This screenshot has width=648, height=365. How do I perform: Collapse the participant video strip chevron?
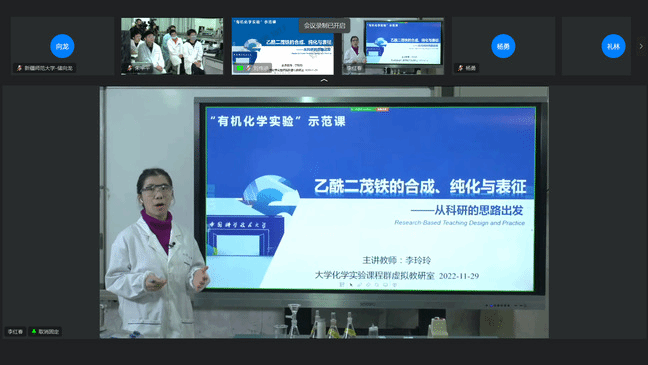324,81
